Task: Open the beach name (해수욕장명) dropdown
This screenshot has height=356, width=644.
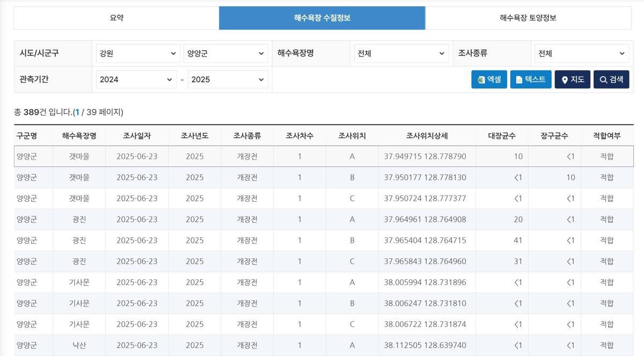Action: 401,54
